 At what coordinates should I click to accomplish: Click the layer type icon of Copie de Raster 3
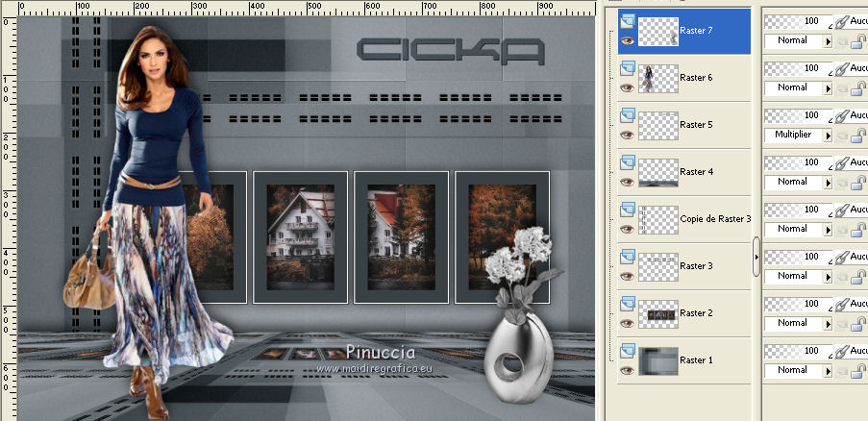tap(627, 210)
